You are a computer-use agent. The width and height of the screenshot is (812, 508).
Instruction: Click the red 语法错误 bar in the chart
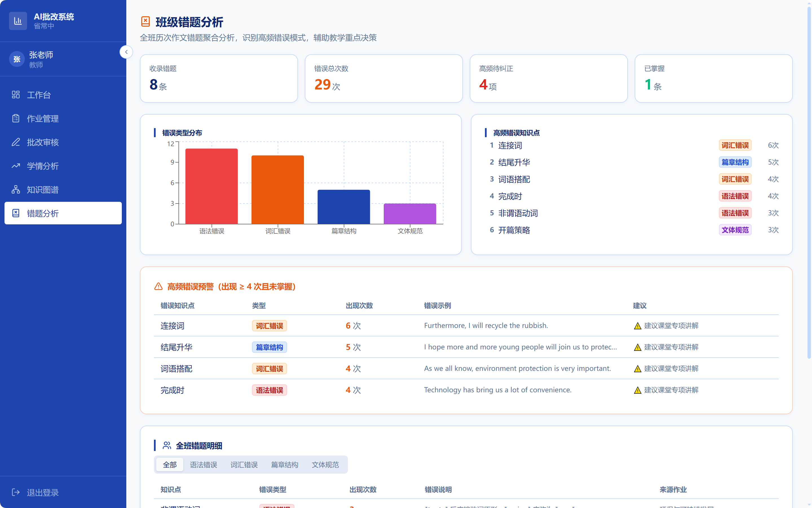(x=212, y=186)
